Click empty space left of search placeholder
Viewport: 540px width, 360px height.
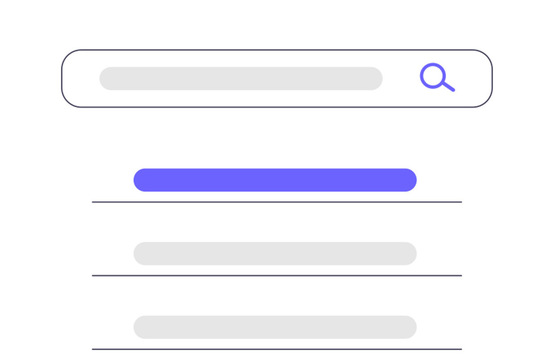[x=81, y=78]
